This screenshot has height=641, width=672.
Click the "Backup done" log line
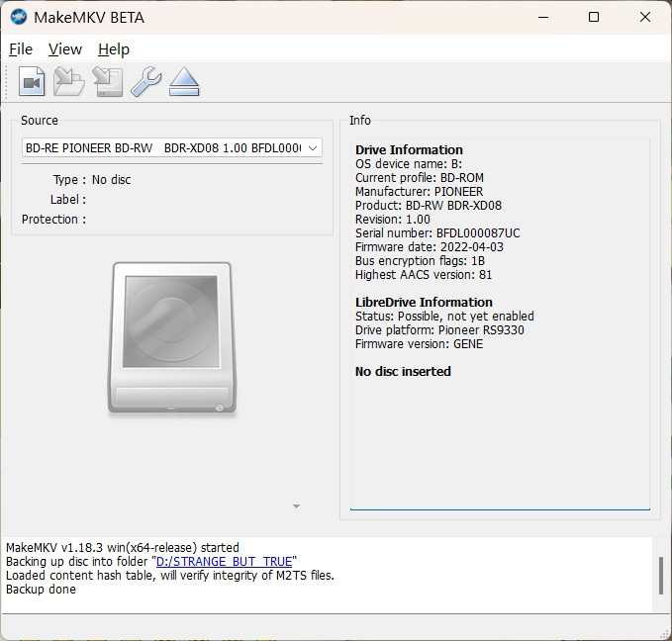click(x=41, y=590)
